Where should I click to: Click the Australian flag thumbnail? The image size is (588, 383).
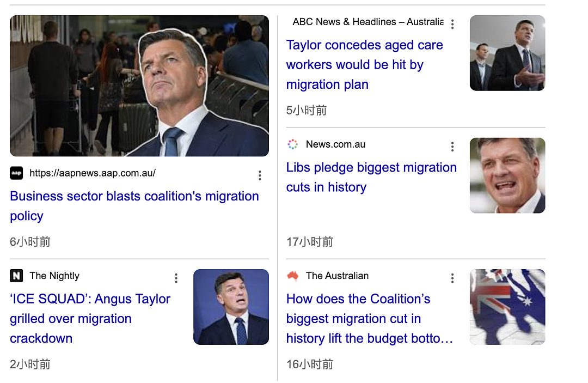[507, 307]
